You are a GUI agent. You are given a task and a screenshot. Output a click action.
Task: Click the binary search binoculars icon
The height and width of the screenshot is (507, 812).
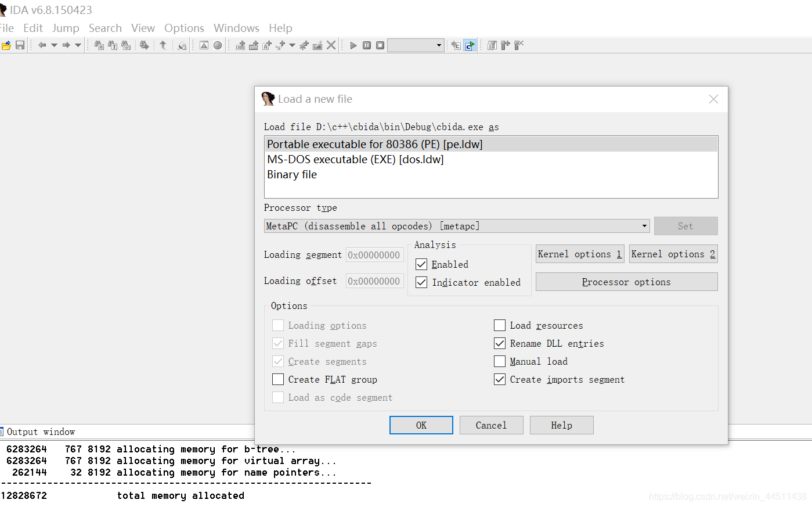(x=126, y=45)
